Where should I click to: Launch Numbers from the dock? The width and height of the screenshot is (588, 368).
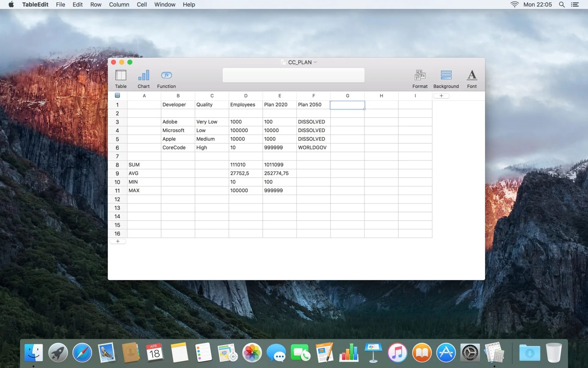349,353
